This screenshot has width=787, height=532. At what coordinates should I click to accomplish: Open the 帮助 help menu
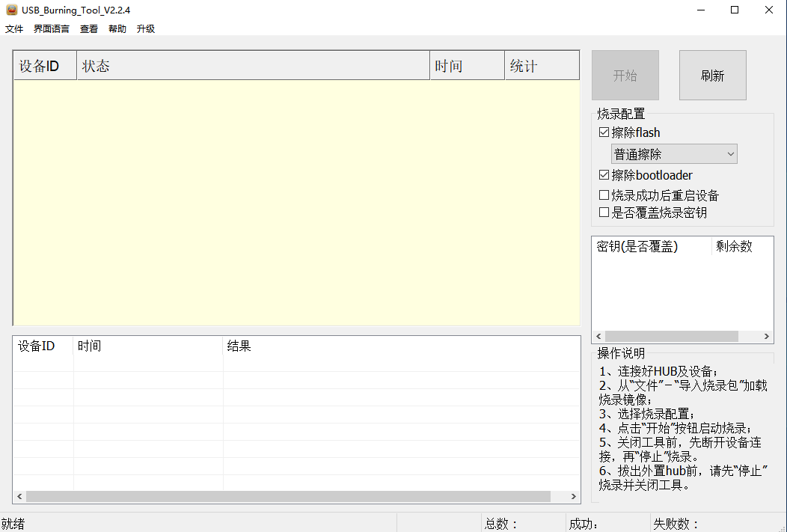pos(117,28)
